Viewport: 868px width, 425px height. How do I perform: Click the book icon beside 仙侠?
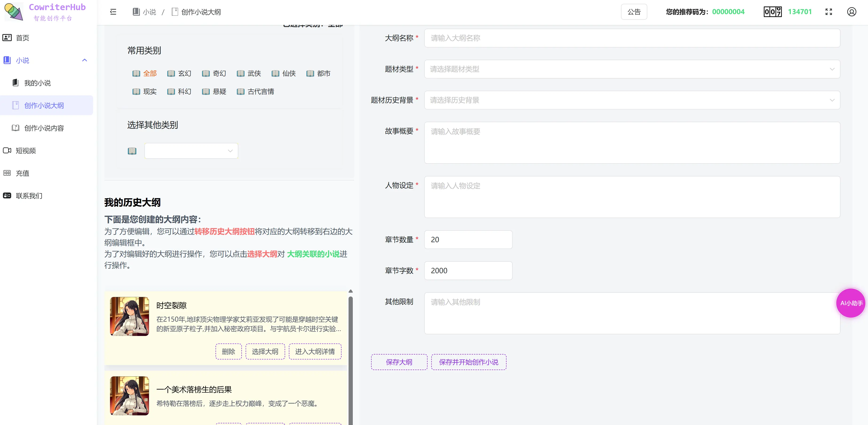[x=275, y=73]
